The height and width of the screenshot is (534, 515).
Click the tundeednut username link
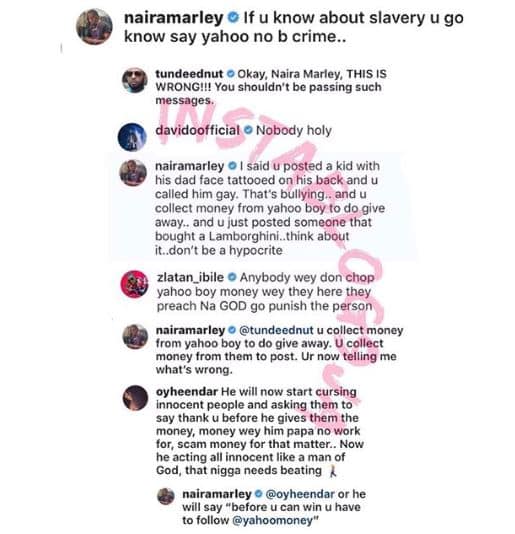(x=189, y=74)
